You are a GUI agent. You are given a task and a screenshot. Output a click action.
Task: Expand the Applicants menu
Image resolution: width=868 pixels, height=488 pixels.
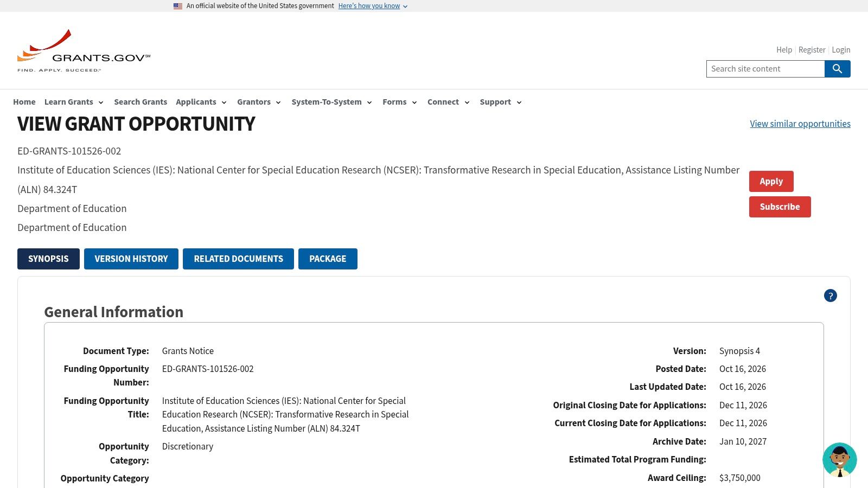[x=201, y=102]
